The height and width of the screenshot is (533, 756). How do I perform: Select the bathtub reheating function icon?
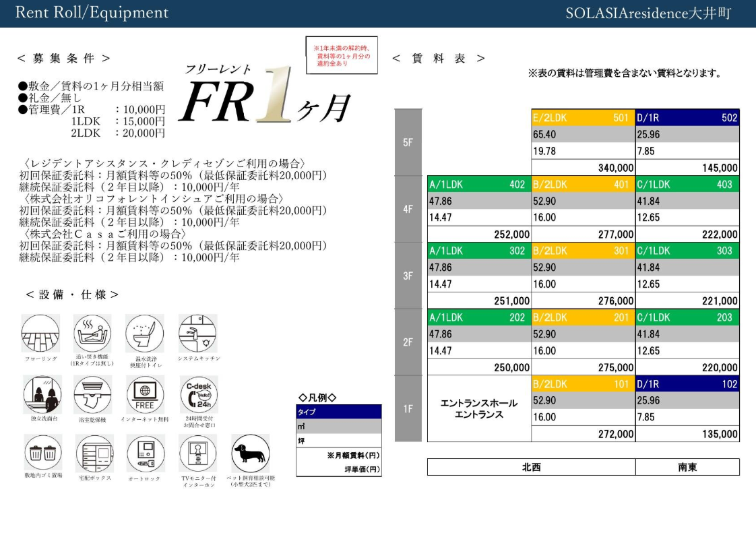click(92, 333)
